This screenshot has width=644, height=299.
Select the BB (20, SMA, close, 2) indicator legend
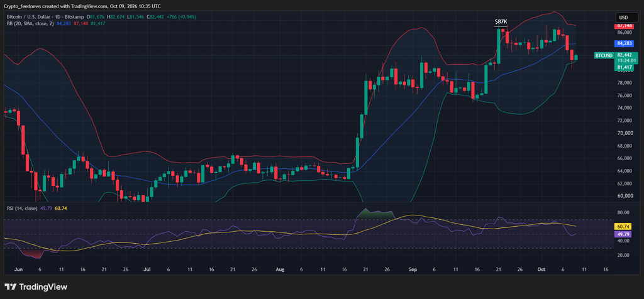[x=30, y=23]
